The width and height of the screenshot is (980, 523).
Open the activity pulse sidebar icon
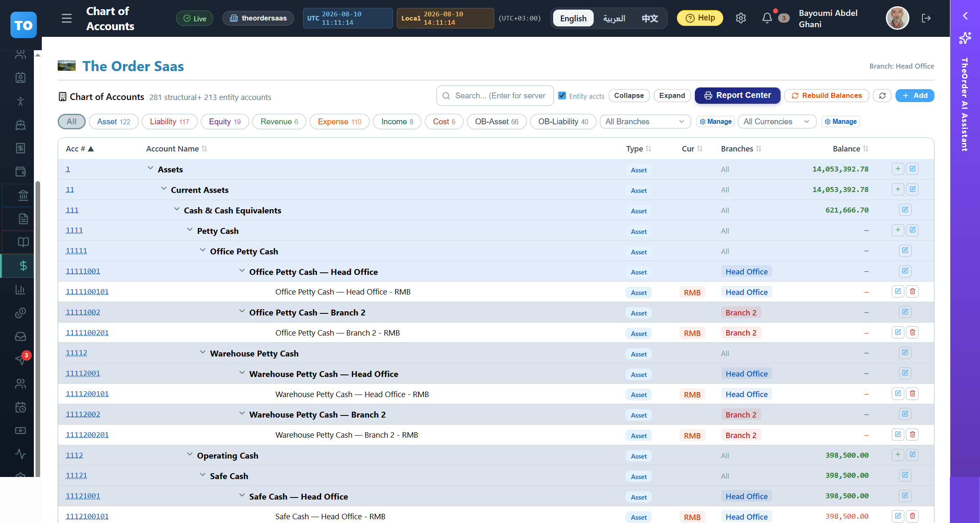20,454
